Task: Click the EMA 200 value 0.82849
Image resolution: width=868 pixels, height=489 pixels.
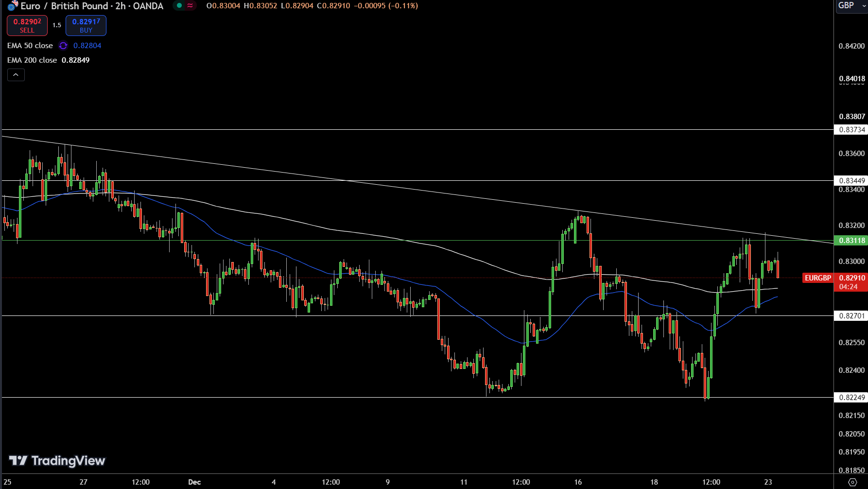Action: [76, 60]
